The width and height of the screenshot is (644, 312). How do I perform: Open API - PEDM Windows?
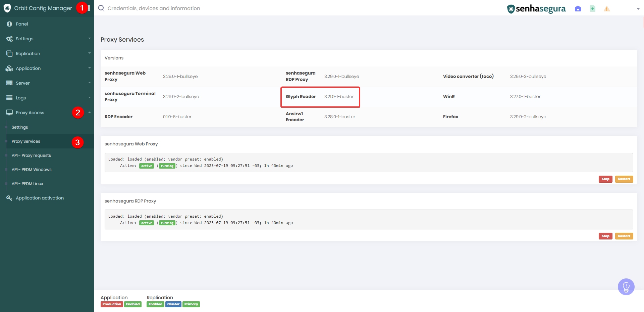coord(32,170)
